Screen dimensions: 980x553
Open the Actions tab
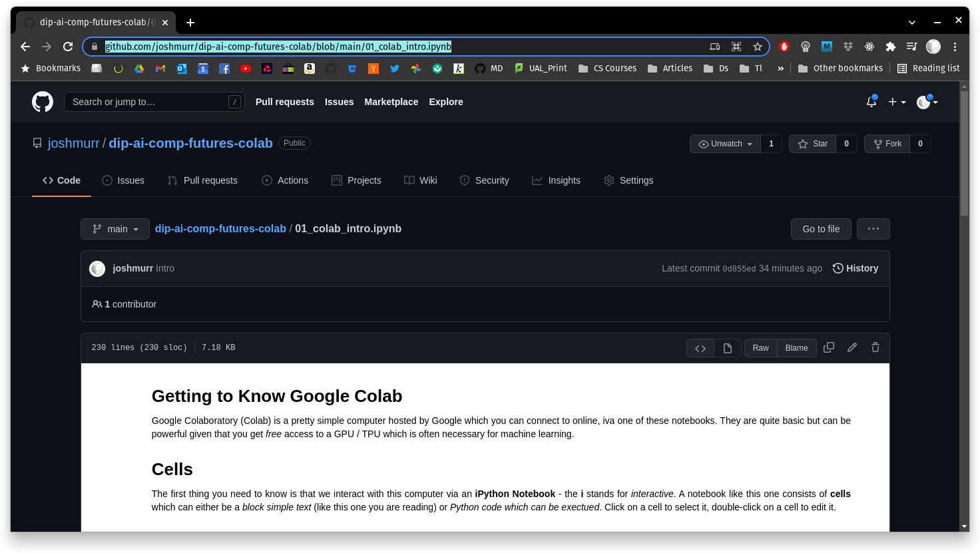point(285,180)
